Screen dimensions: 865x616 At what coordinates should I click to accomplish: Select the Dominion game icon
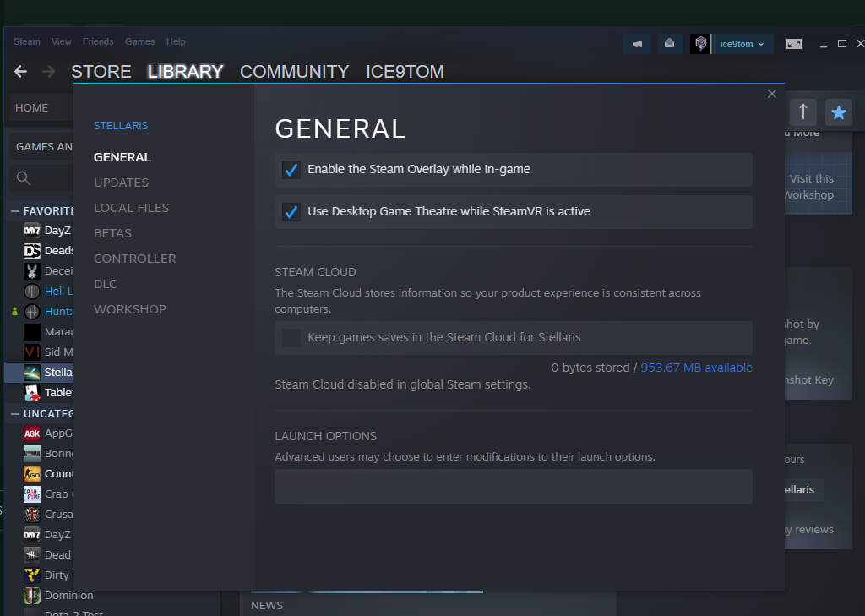click(32, 595)
